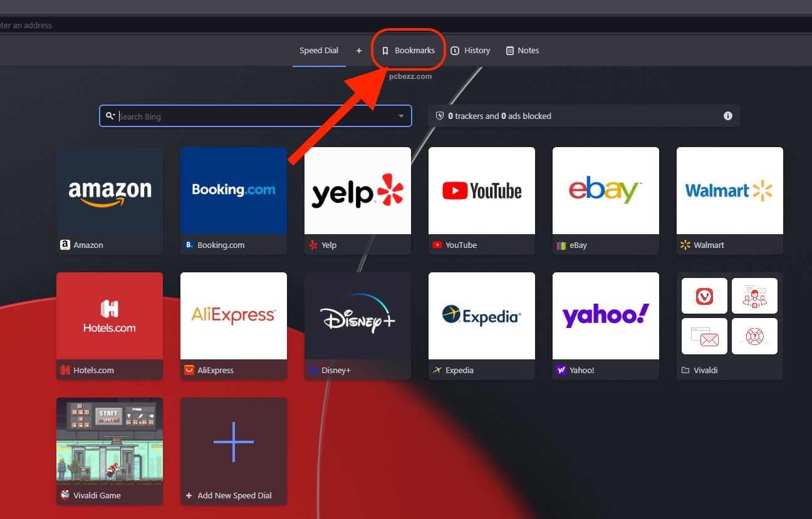Screen dimensions: 812x519
Task: Click the tracker blocker shield icon
Action: pyautogui.click(x=440, y=116)
